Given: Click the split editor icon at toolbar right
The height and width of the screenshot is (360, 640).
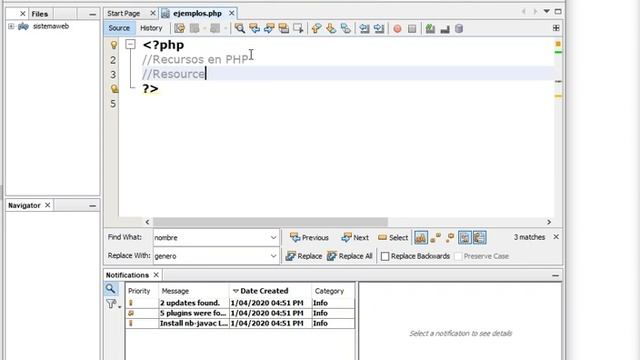Looking at the screenshot, I should (x=556, y=28).
